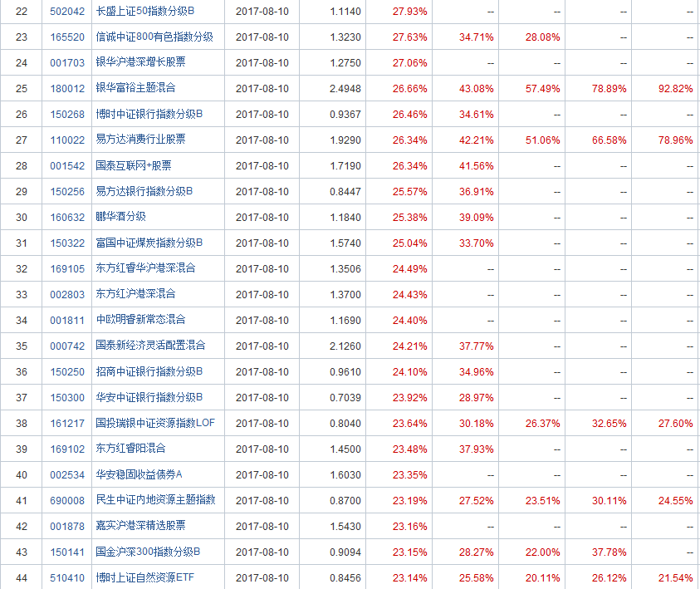This screenshot has width=700, height=589.
Task: Open 博时上证自然资源ETF fund page
Action: coord(144,577)
